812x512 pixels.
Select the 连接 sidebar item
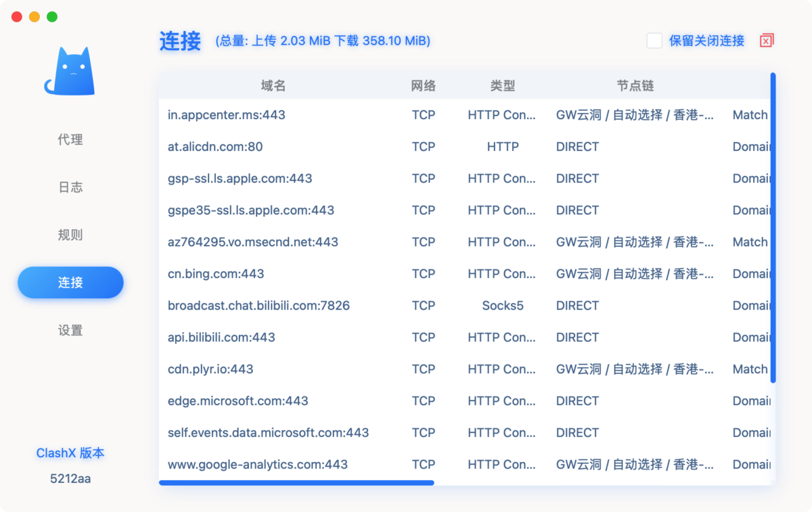[70, 283]
